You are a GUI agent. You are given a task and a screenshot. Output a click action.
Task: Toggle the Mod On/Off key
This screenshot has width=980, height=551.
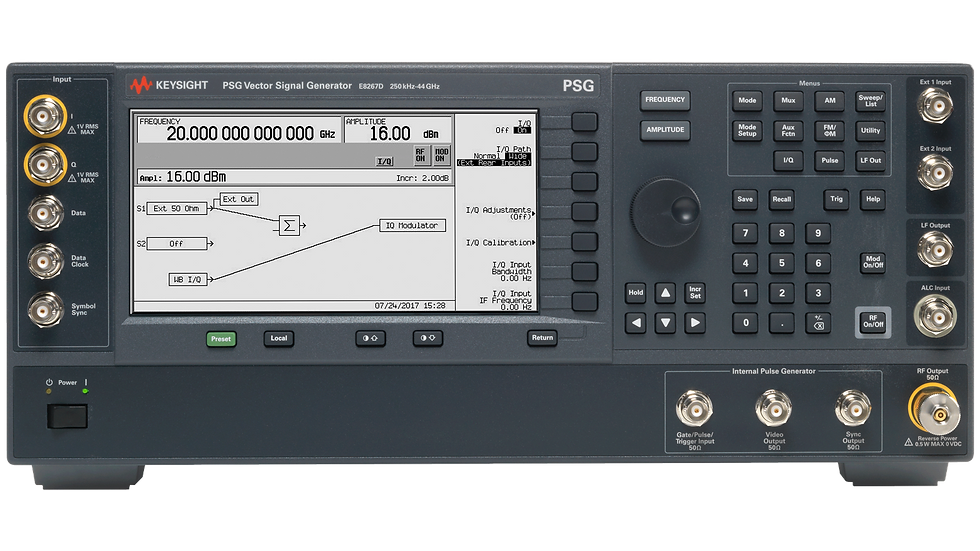click(x=873, y=262)
